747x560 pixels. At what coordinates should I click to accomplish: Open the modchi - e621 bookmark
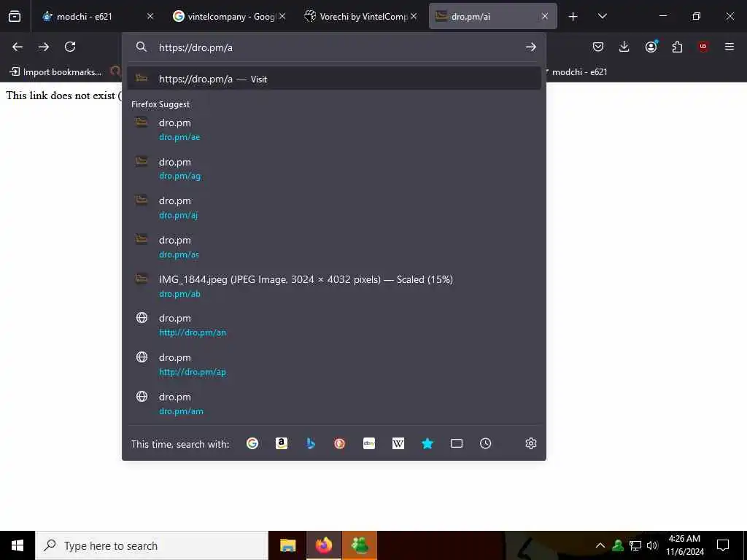pyautogui.click(x=578, y=72)
